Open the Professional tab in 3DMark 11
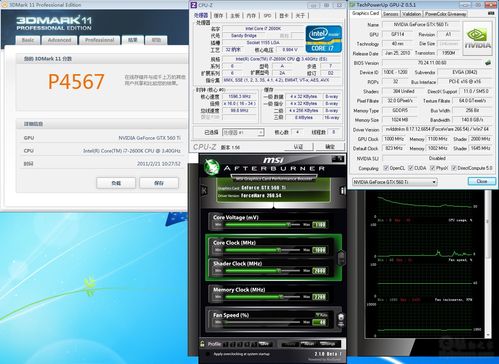Screen dimensions: 499x364 (99, 40)
